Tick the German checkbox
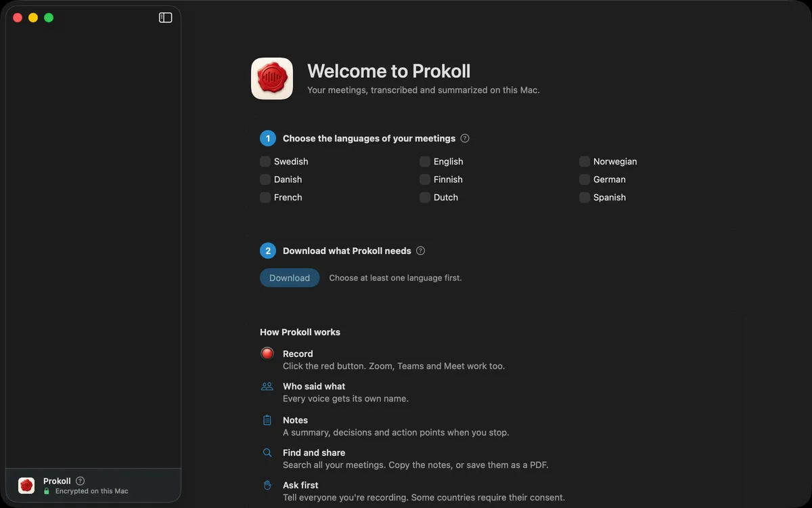 tap(585, 179)
